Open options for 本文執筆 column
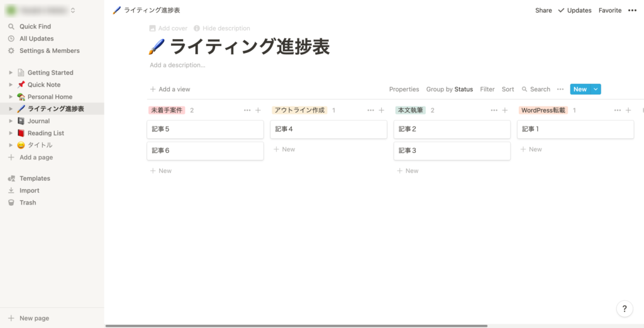This screenshot has height=328, width=644. 494,110
